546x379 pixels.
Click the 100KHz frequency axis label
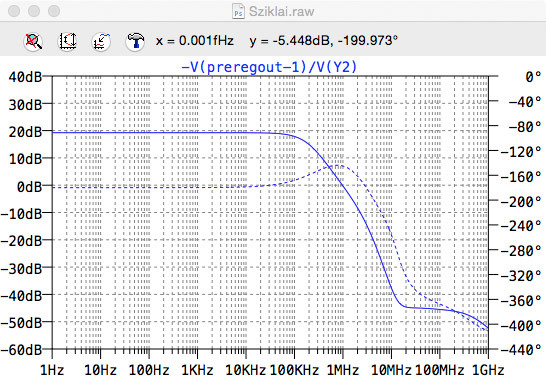coord(294,370)
